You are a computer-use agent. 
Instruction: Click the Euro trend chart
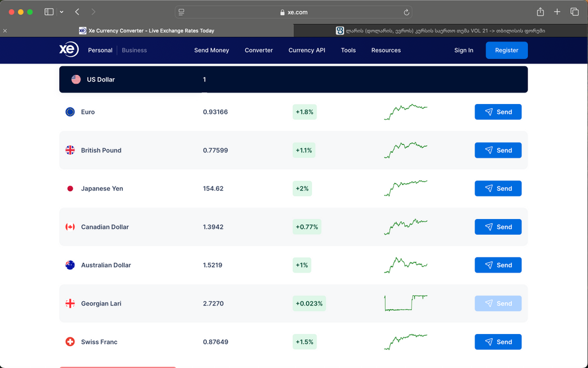[405, 112]
